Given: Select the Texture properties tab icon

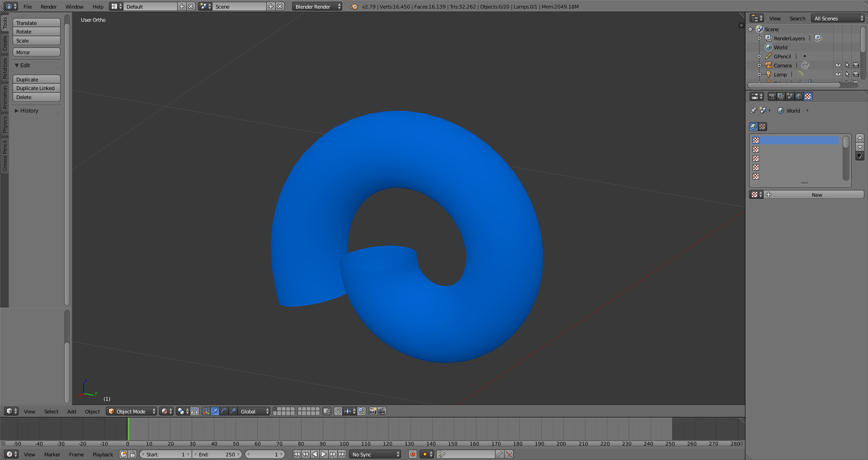Looking at the screenshot, I should 808,96.
